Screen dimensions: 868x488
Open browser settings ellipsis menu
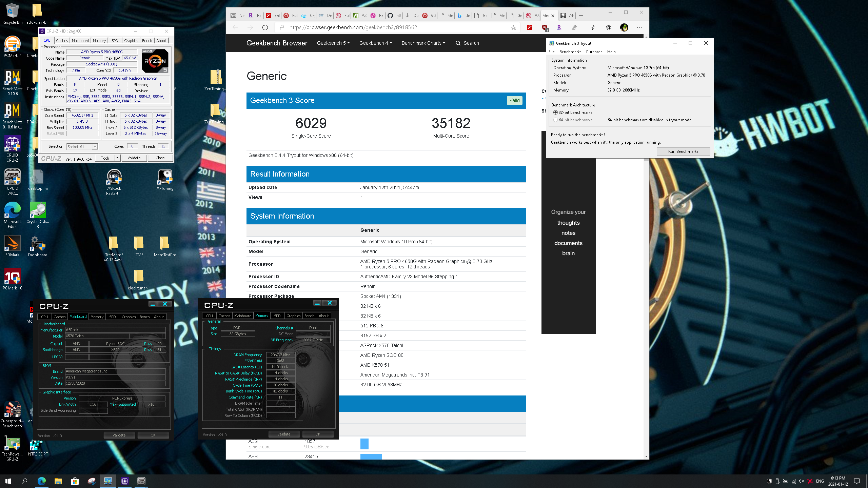(639, 27)
